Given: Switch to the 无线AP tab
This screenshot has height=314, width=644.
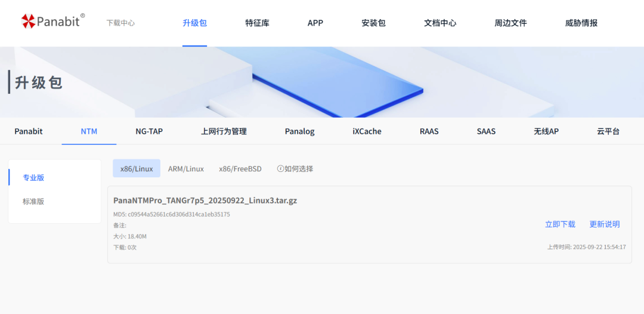Looking at the screenshot, I should point(546,131).
